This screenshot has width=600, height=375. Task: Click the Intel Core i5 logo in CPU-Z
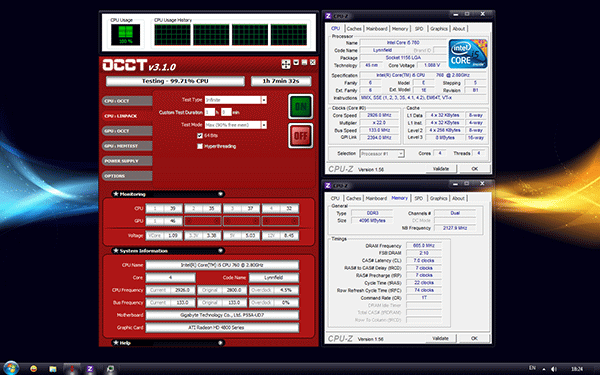(468, 54)
